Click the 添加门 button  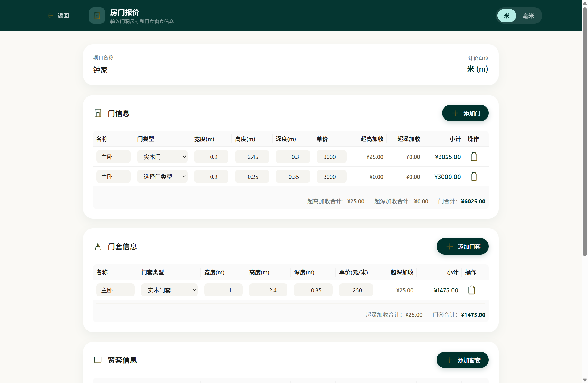tap(465, 113)
